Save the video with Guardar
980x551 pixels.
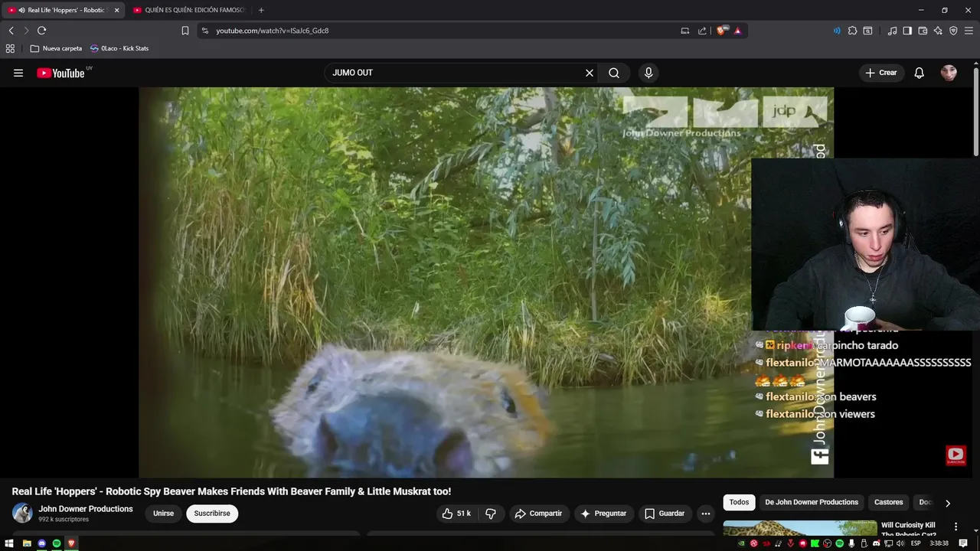click(x=665, y=514)
